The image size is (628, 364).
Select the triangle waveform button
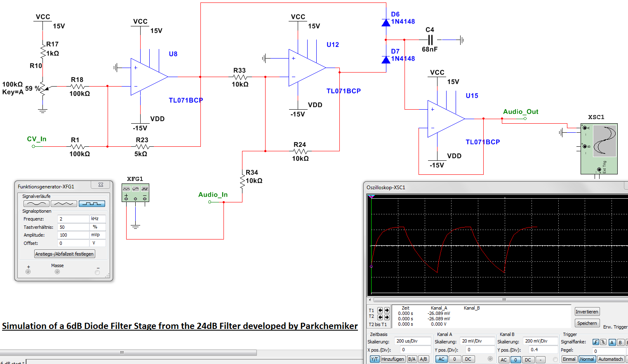click(64, 204)
